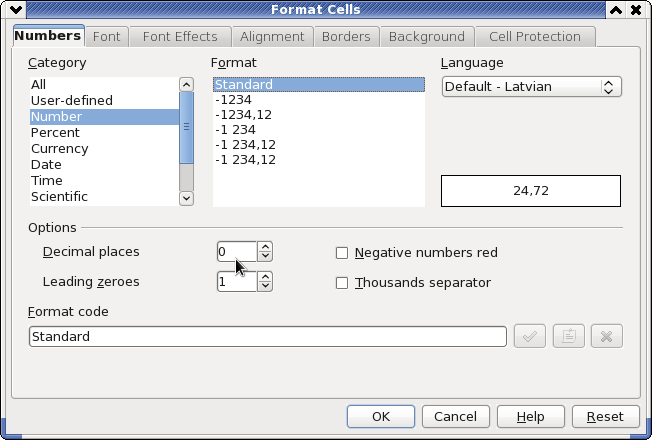Click the Reset button
Image resolution: width=652 pixels, height=440 pixels.
click(x=605, y=416)
